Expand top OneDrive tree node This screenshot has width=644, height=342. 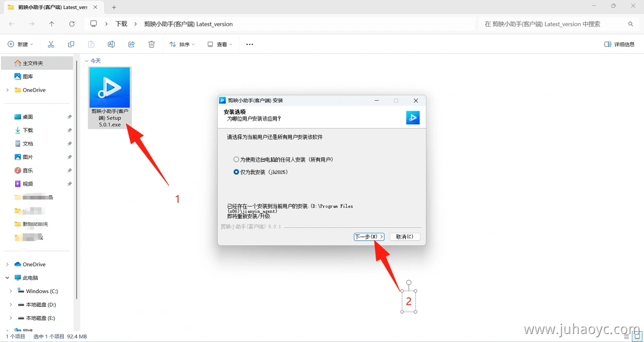[x=8, y=90]
